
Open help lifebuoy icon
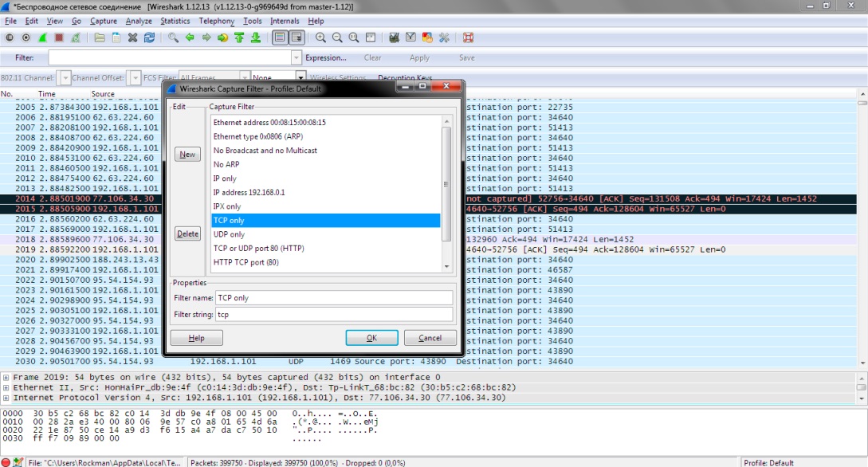tap(469, 37)
